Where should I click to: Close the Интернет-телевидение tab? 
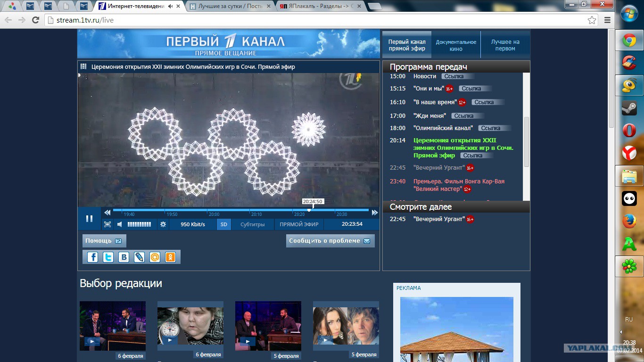178,6
